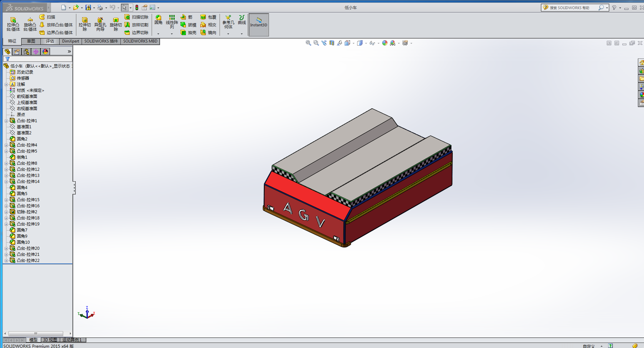This screenshot has width=644, height=348.
Task: Open the ConfigurationManager tree icon tab
Action: 26,51
